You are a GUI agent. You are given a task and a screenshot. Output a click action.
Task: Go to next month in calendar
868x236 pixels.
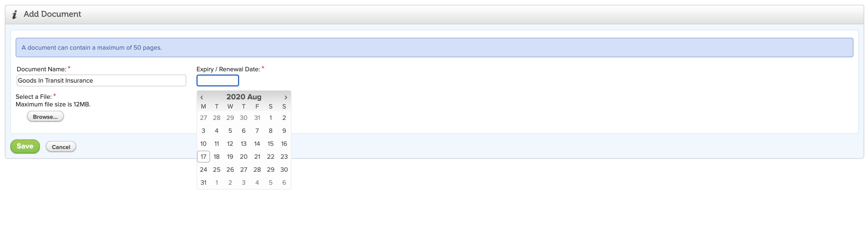[286, 97]
